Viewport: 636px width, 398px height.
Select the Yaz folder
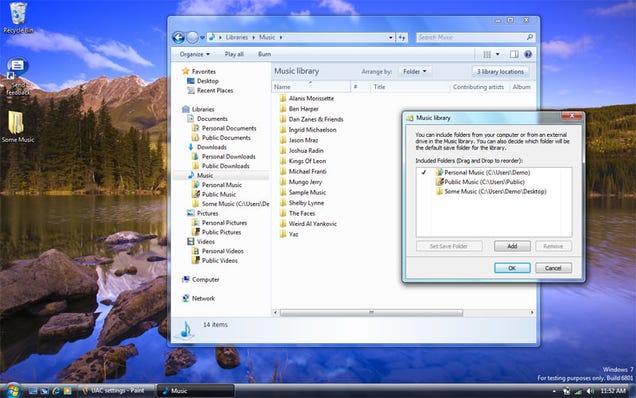289,234
